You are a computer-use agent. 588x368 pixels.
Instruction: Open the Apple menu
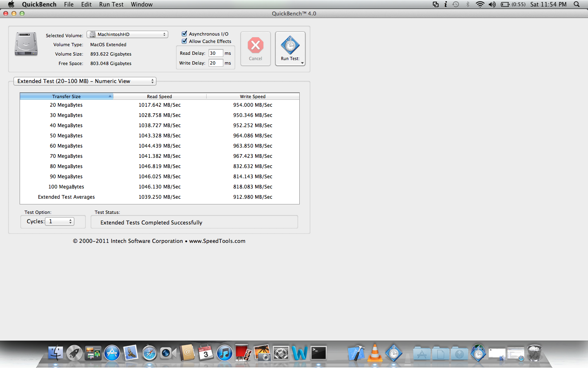(x=11, y=4)
